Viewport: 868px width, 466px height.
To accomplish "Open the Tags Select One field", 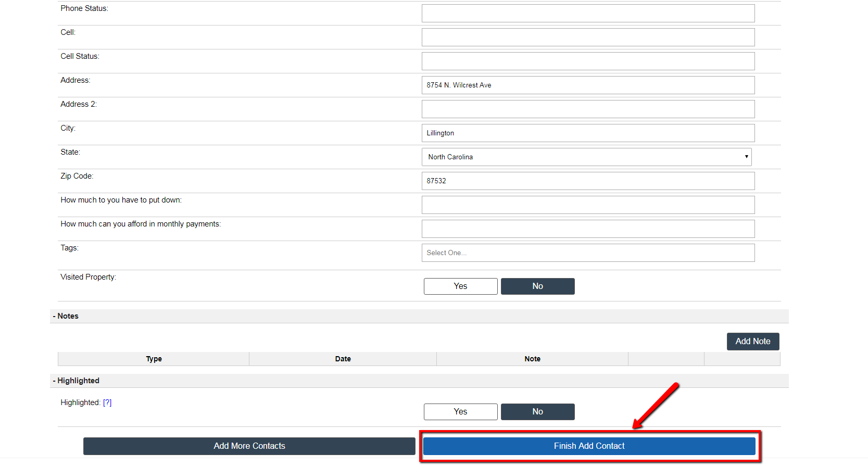I will point(588,253).
